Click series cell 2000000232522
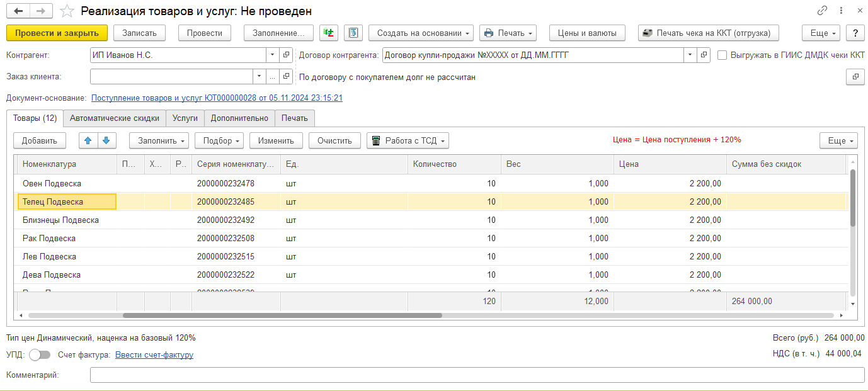The height and width of the screenshot is (391, 868). coord(236,275)
